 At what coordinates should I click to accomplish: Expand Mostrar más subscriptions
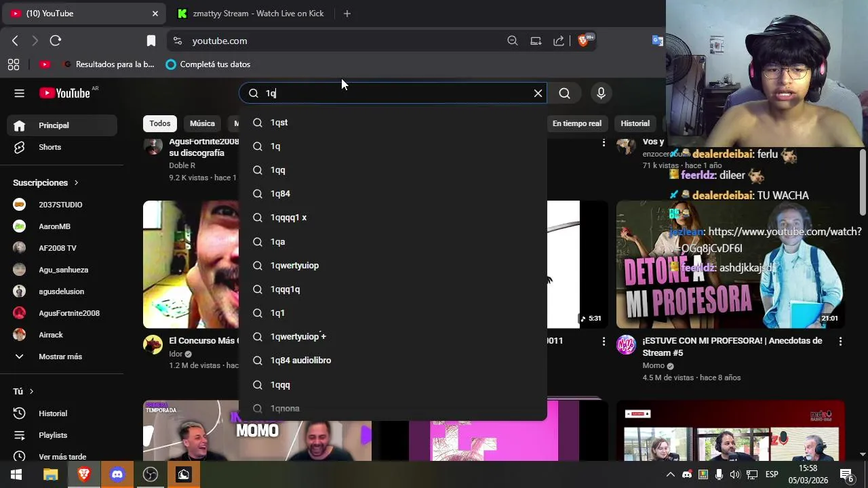coord(62,357)
